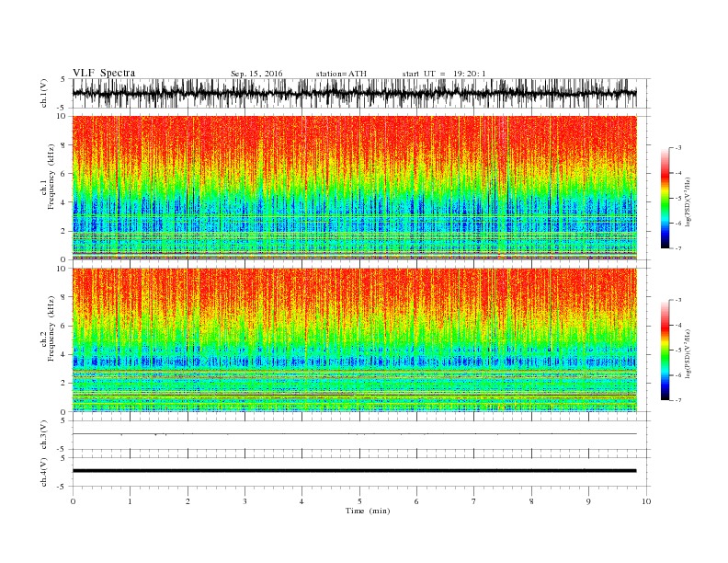
Task: Click the ch.1 spectrogram plot area
Action: [x=354, y=188]
